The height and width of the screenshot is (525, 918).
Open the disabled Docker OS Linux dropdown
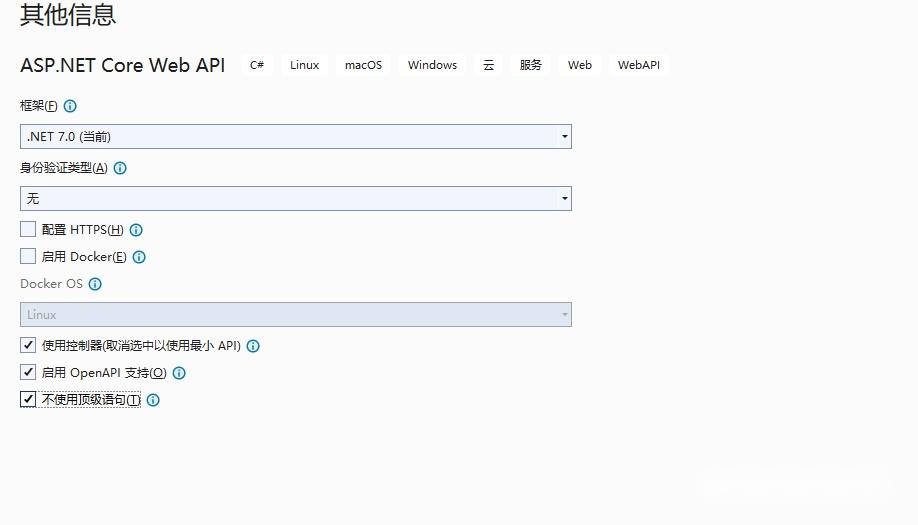[x=296, y=314]
